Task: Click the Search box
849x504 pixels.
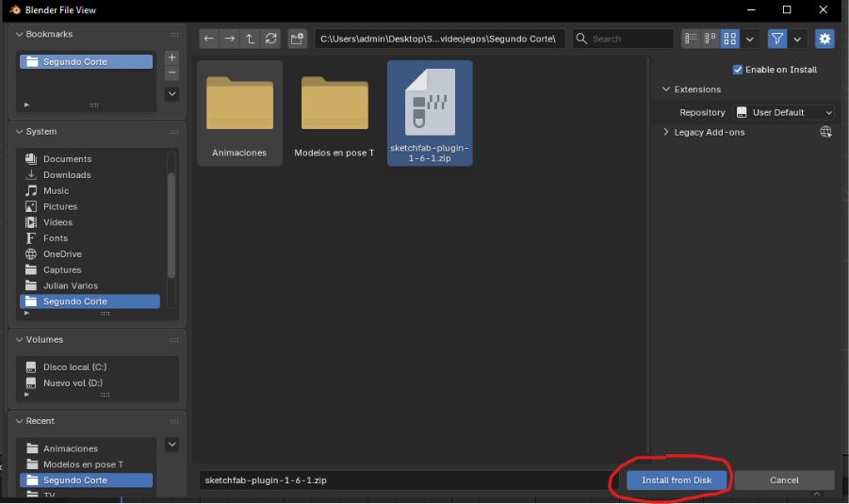Action: 623,39
